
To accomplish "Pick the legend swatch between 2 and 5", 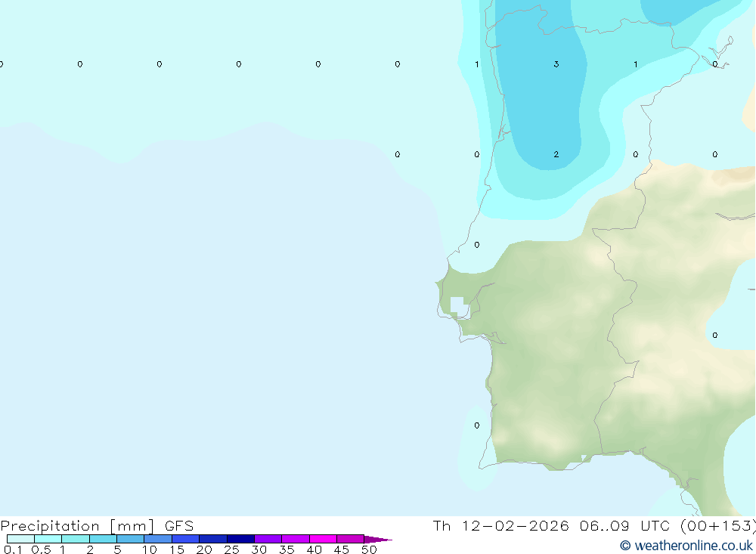I will 103,539.
